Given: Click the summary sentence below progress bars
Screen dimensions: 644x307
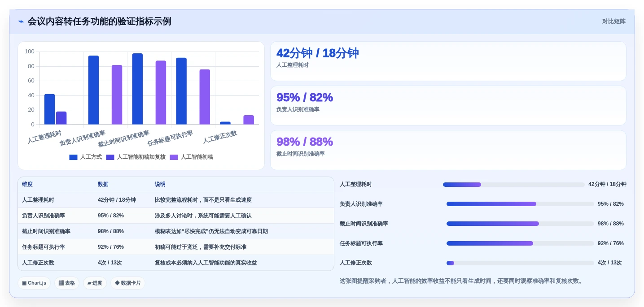Looking at the screenshot, I should click(462, 281).
